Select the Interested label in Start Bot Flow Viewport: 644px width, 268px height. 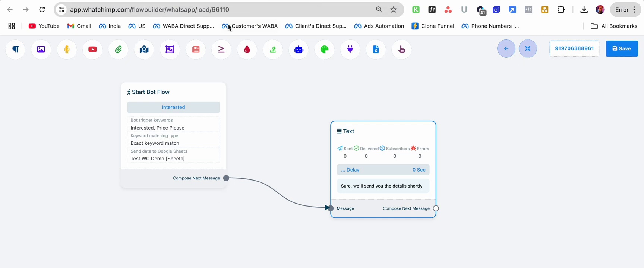tap(173, 107)
